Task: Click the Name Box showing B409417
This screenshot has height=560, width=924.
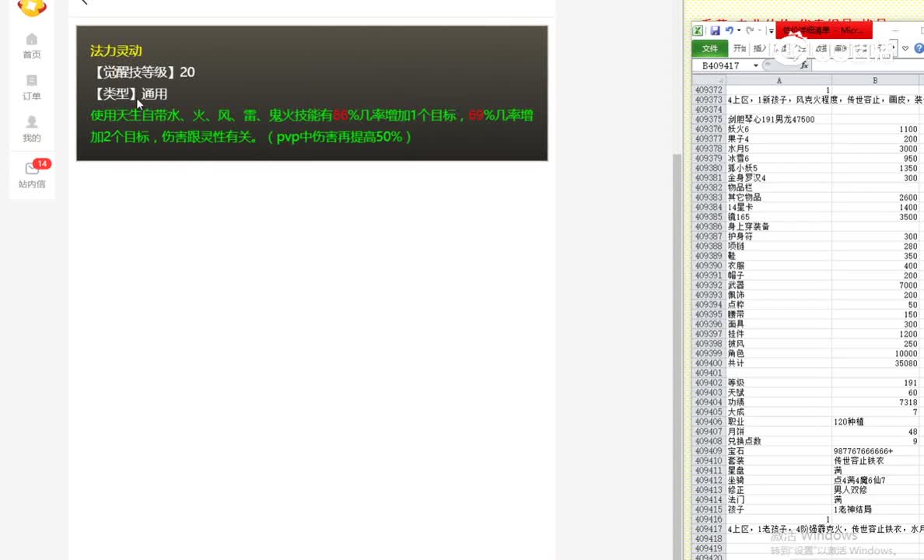Action: [x=721, y=65]
